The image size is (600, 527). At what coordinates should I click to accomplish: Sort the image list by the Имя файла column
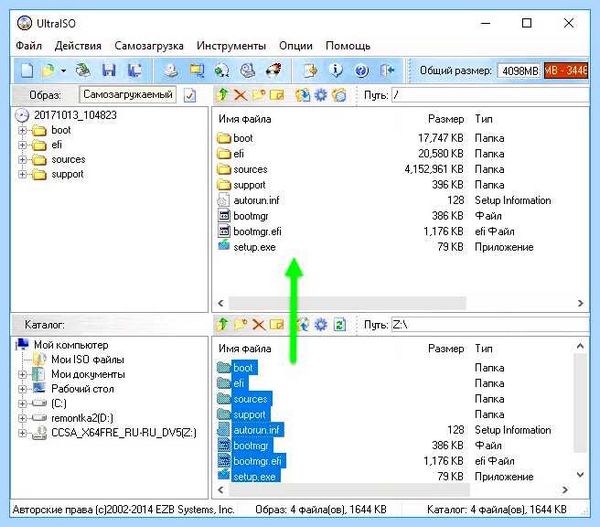coord(245,119)
